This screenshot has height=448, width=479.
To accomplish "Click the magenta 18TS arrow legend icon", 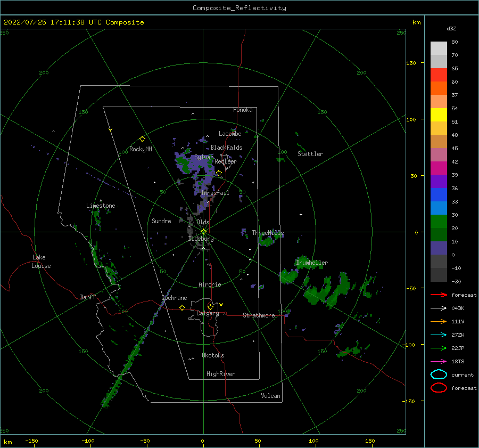I will [x=439, y=362].
